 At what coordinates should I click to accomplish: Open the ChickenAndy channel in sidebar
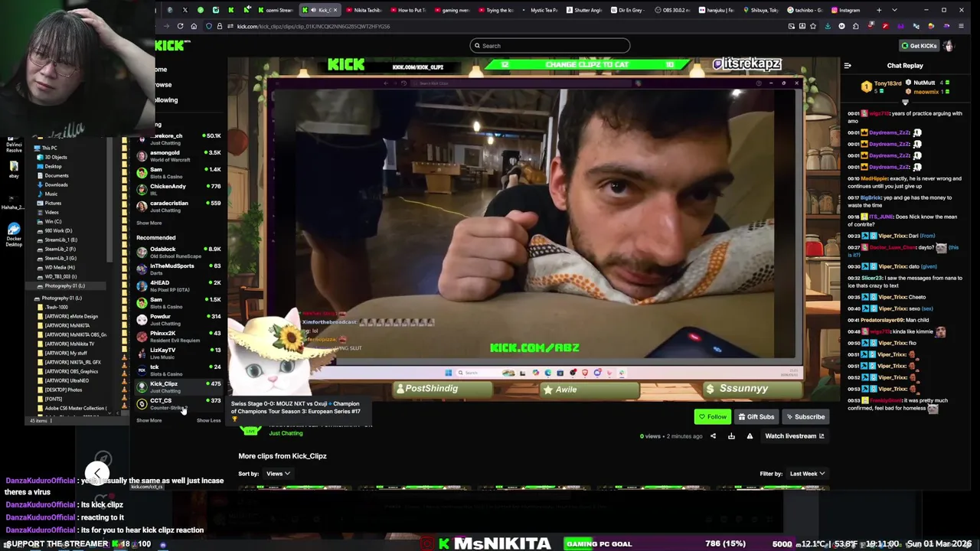point(179,189)
